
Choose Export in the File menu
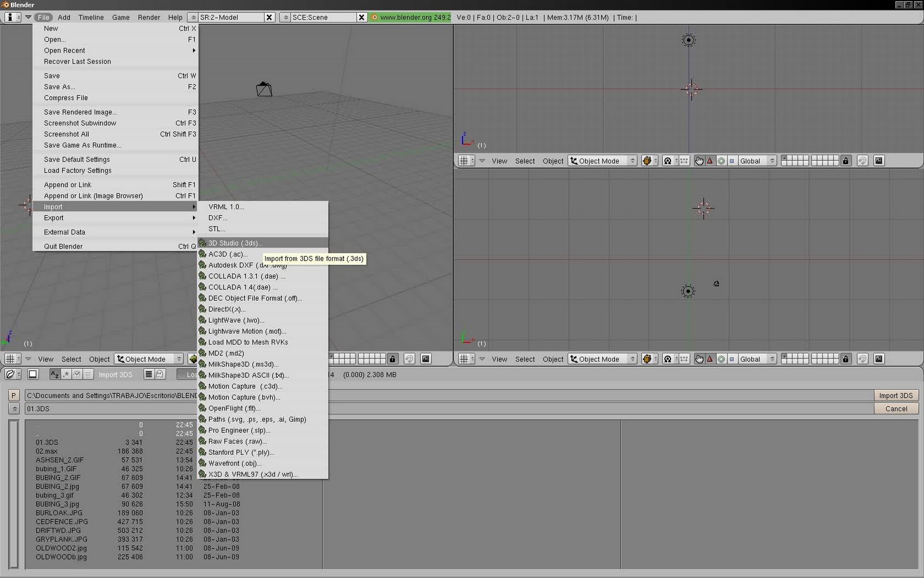point(115,218)
